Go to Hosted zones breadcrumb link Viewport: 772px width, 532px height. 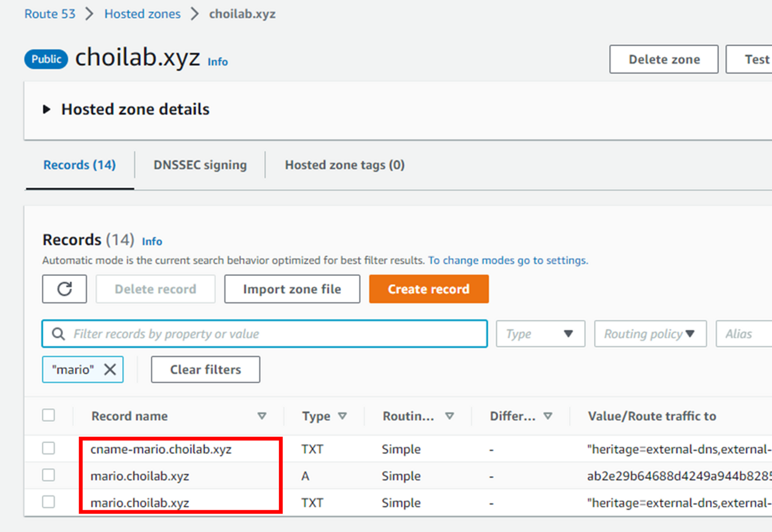point(142,14)
